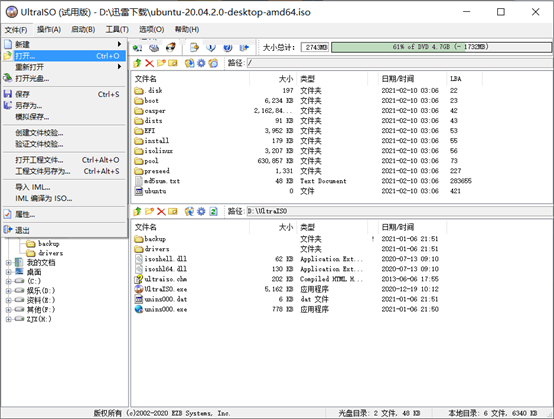Expand the 资料(E:) drive node
Viewport: 554px width, 419px height.
coord(8,300)
